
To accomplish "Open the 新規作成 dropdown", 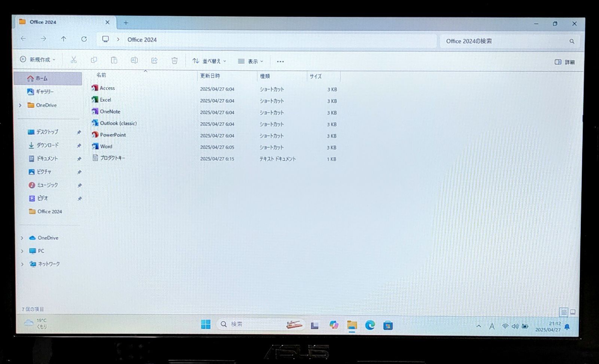I will click(x=37, y=59).
